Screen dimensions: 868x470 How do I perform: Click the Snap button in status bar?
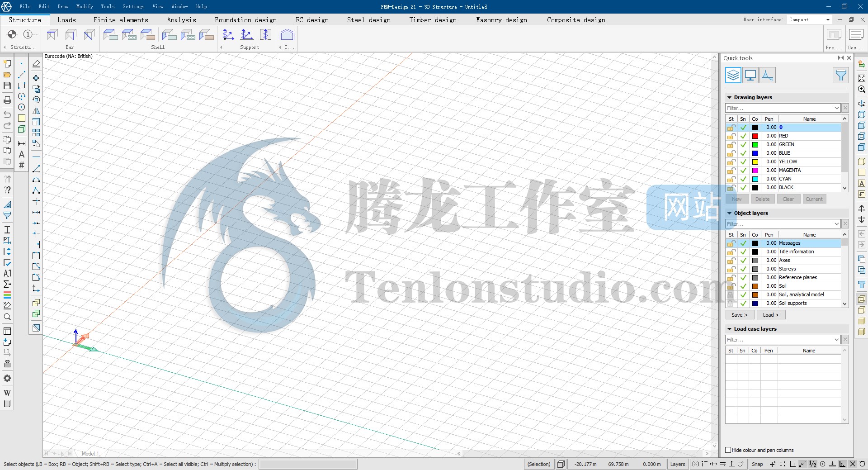(757, 464)
